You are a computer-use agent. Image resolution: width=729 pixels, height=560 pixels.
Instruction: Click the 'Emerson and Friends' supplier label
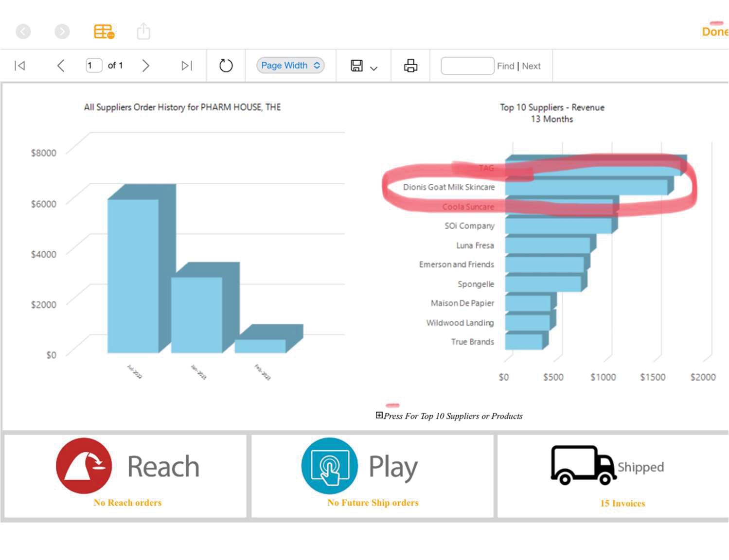click(x=457, y=264)
